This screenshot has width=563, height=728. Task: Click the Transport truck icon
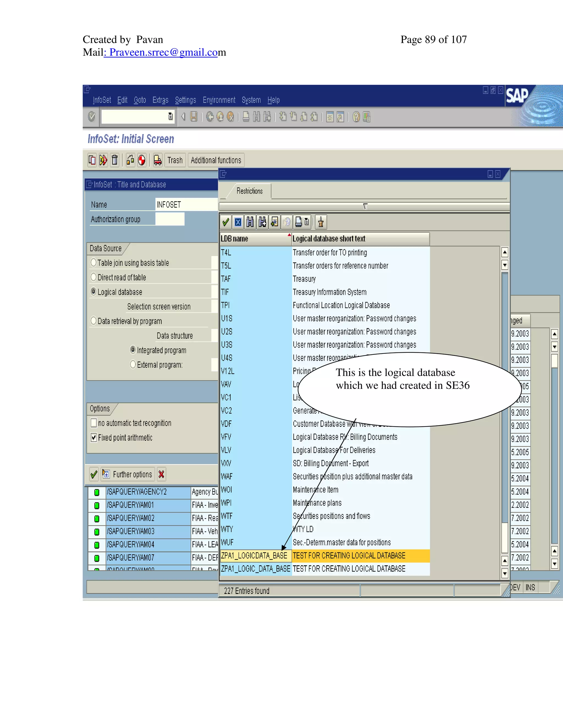tap(158, 160)
